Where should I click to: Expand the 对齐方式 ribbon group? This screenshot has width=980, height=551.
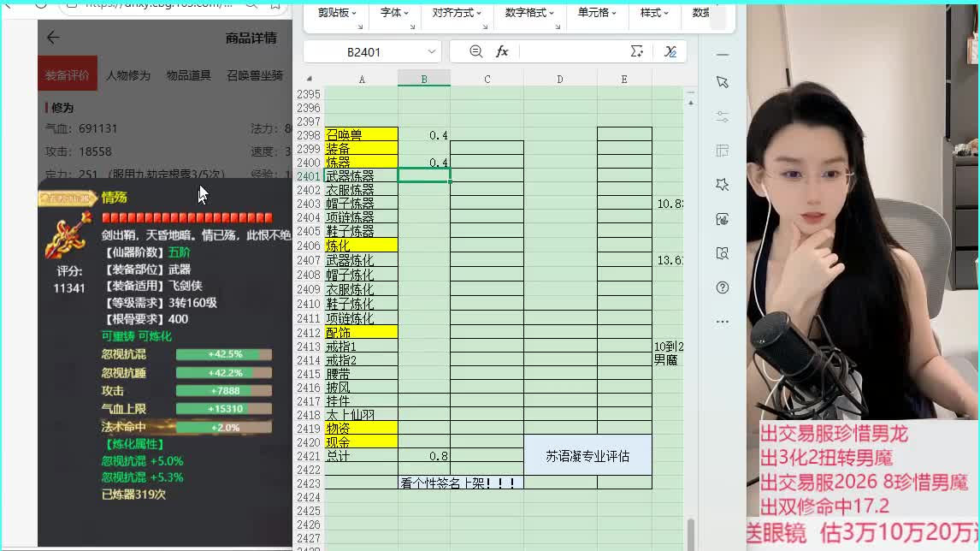point(457,13)
